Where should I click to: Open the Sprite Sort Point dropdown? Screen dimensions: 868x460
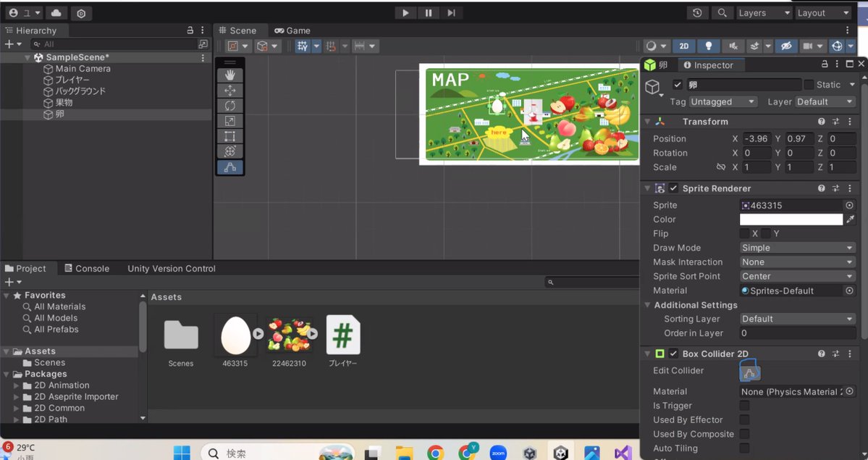pos(798,276)
